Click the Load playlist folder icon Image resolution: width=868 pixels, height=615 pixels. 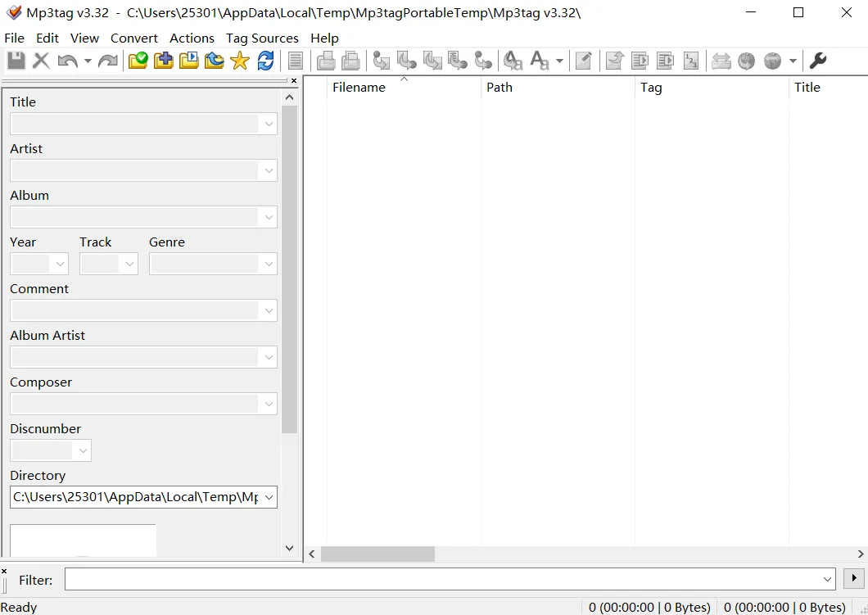[189, 61]
